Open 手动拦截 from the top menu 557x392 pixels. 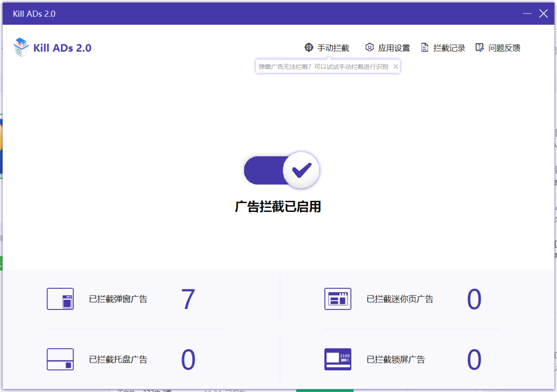[x=332, y=47]
